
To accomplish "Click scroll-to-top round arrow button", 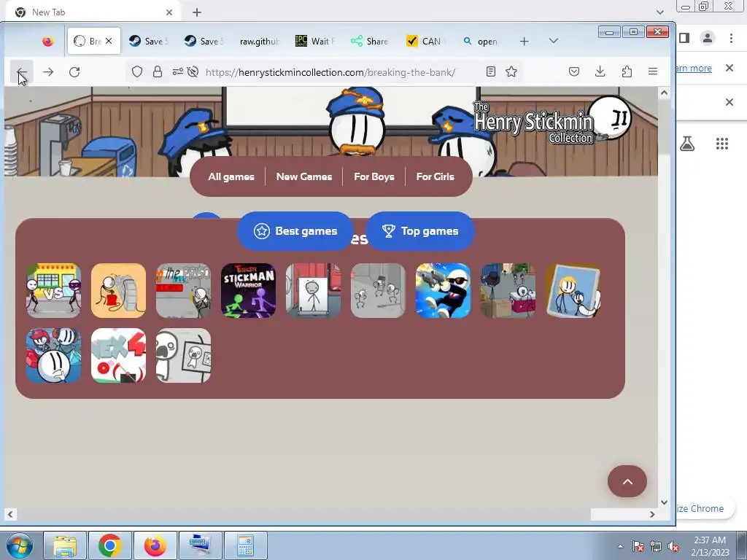I will pyautogui.click(x=627, y=481).
